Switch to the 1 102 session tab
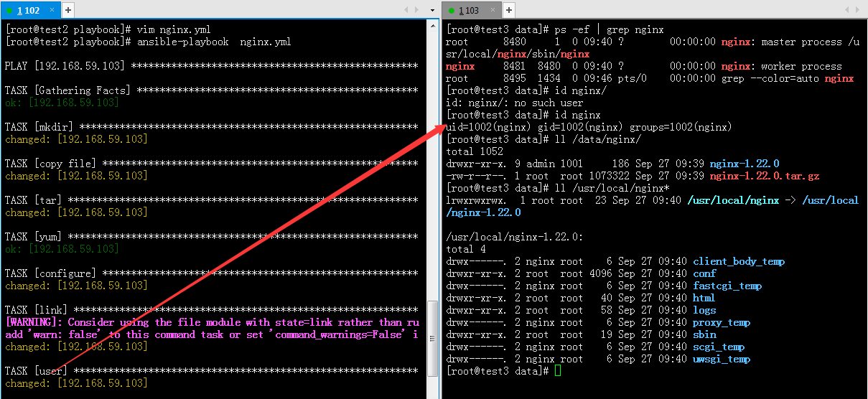 (29, 10)
